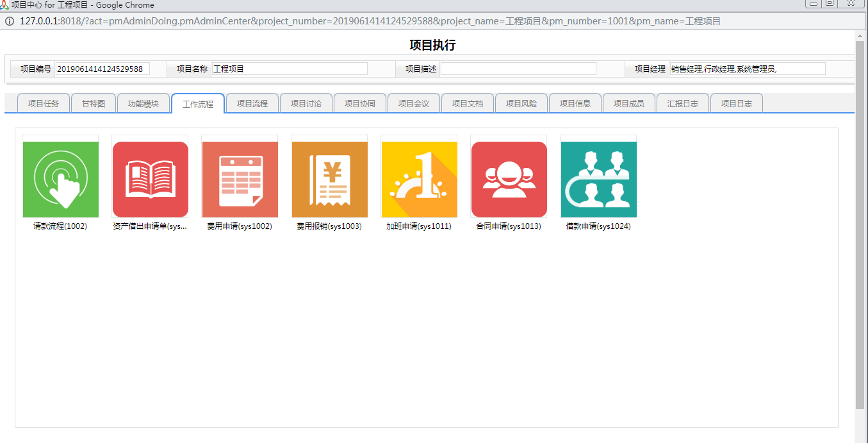Launch the 费用申请(sys1002) calendar icon
The image size is (868, 443).
(x=240, y=180)
